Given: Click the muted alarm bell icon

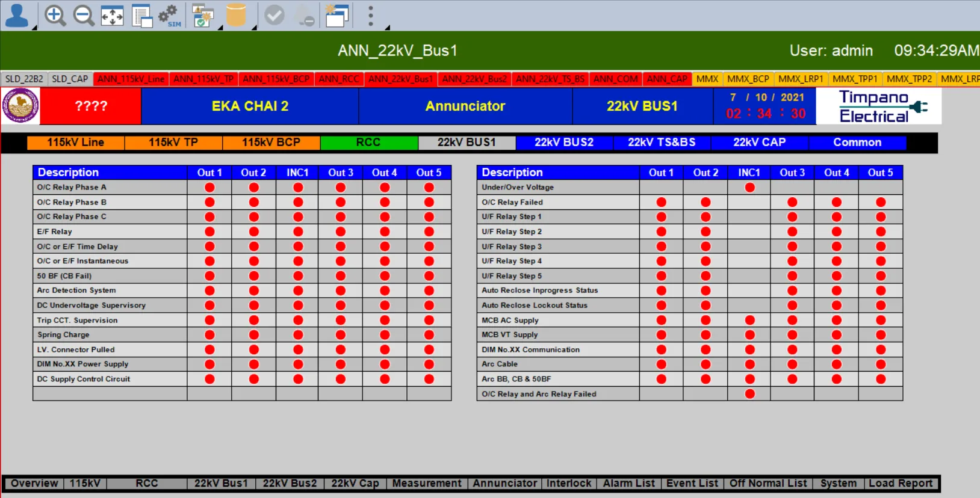Looking at the screenshot, I should click(x=304, y=16).
